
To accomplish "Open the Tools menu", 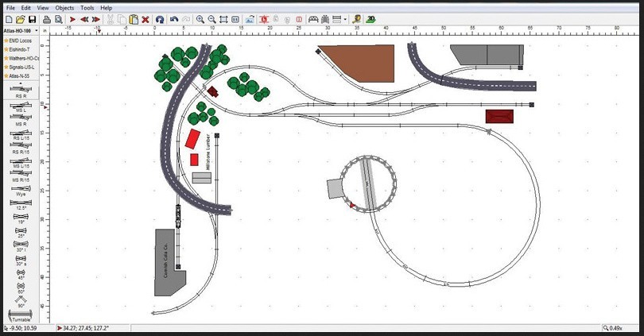I will 86,7.
